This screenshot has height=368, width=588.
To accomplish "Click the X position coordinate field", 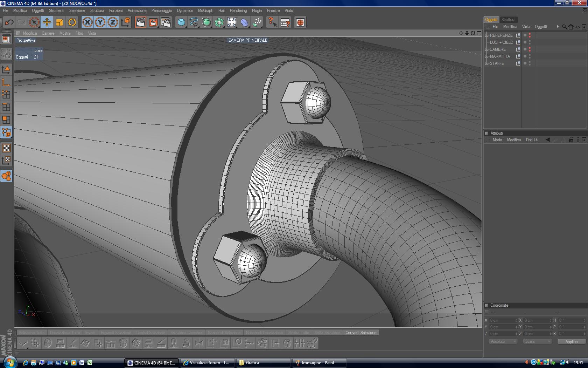I will (x=503, y=320).
